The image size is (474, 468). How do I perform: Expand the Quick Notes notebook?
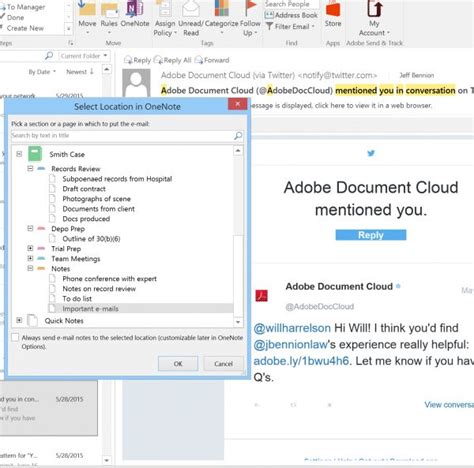pos(19,320)
